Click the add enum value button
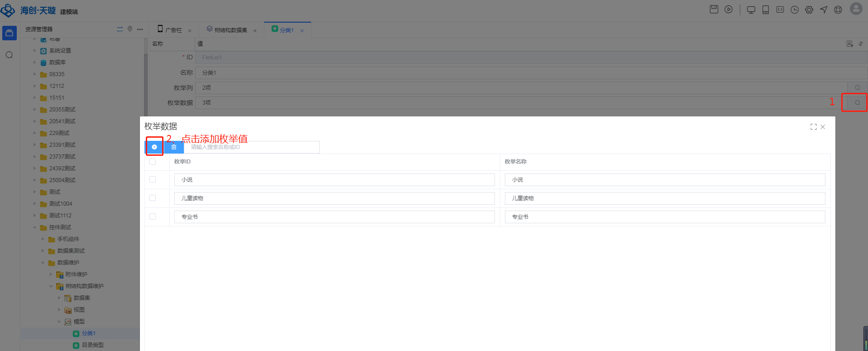Image resolution: width=868 pixels, height=351 pixels. 154,147
